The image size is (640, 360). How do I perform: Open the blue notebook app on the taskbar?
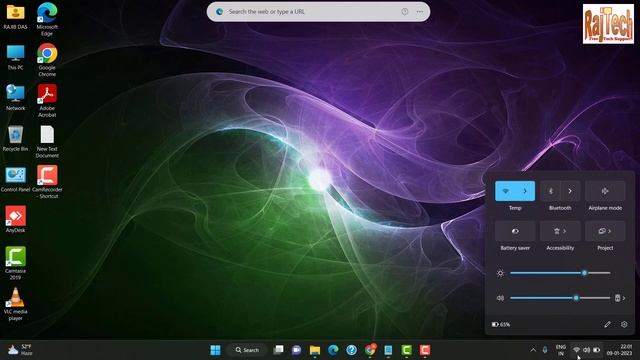pos(388,350)
